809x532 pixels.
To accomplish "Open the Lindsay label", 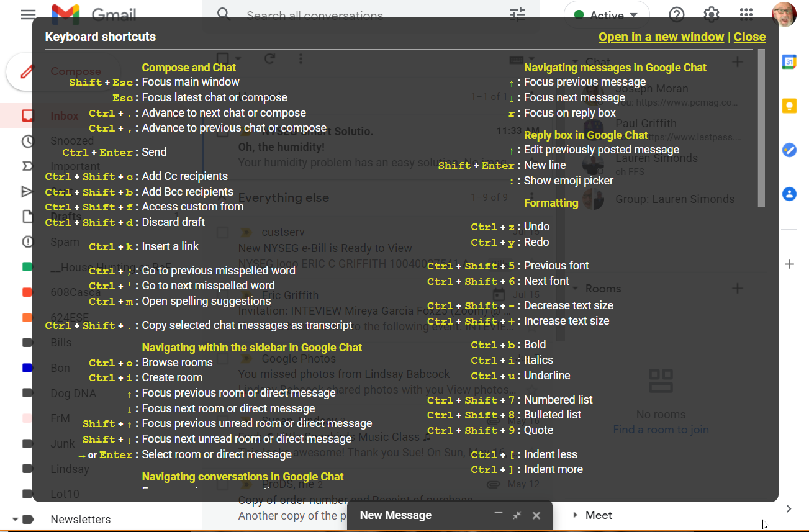I will point(70,469).
